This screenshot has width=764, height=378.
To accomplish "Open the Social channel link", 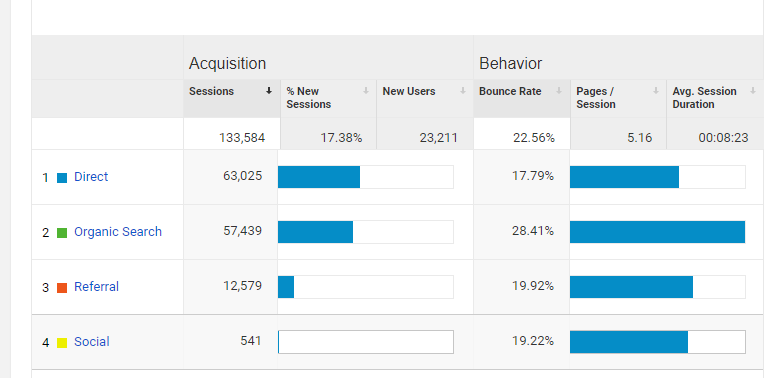I will tap(92, 342).
